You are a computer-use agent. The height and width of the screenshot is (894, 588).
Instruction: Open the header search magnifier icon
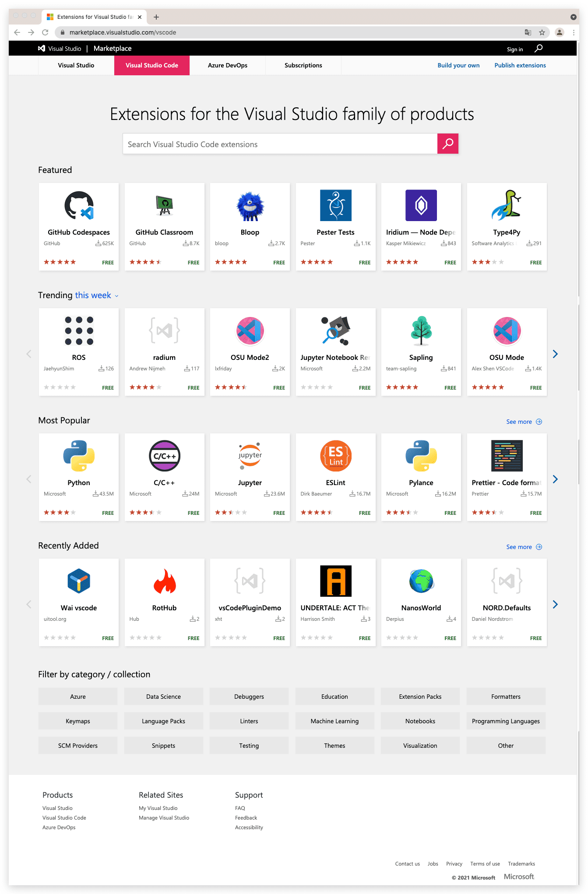point(539,48)
